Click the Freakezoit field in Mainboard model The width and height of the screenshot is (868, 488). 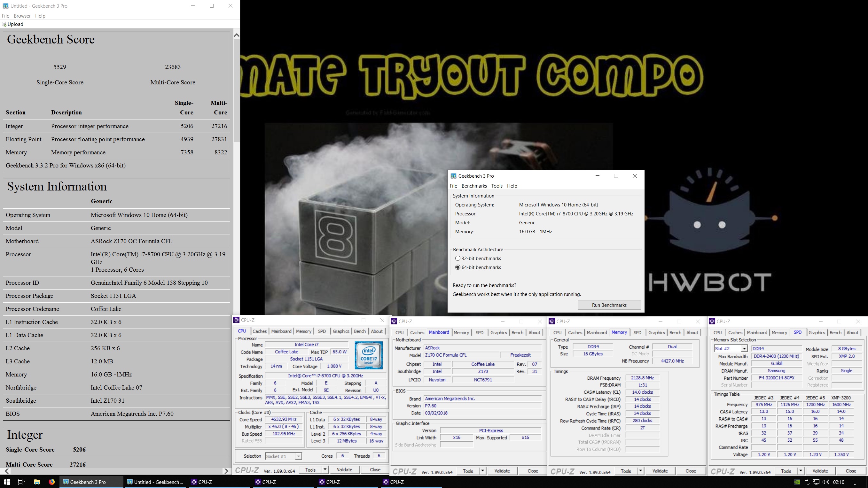[x=520, y=355]
